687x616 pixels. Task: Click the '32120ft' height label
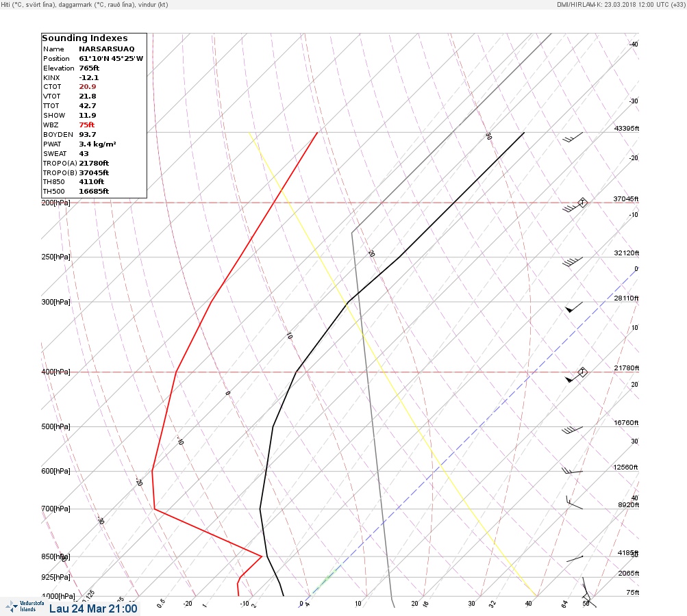tap(627, 253)
